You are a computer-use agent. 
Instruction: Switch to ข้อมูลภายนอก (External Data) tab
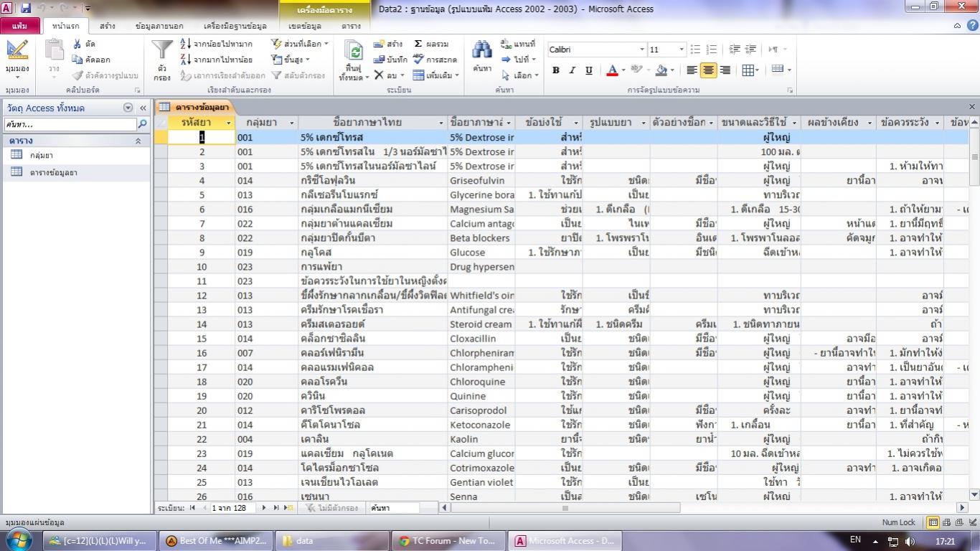click(x=159, y=26)
